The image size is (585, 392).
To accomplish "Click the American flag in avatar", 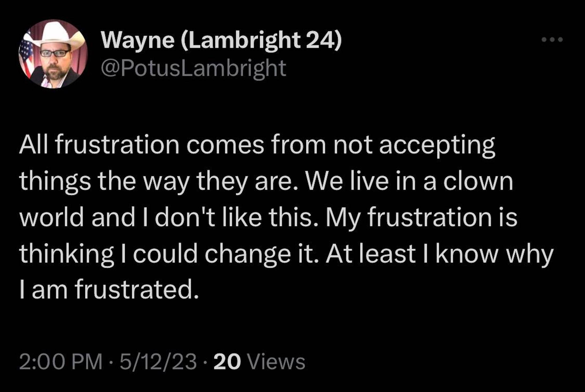I will pyautogui.click(x=26, y=56).
